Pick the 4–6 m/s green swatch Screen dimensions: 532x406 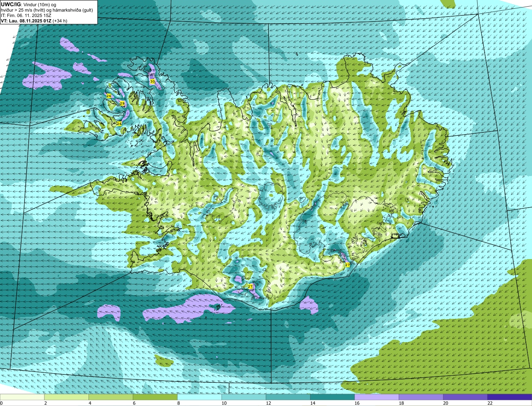[111, 397]
